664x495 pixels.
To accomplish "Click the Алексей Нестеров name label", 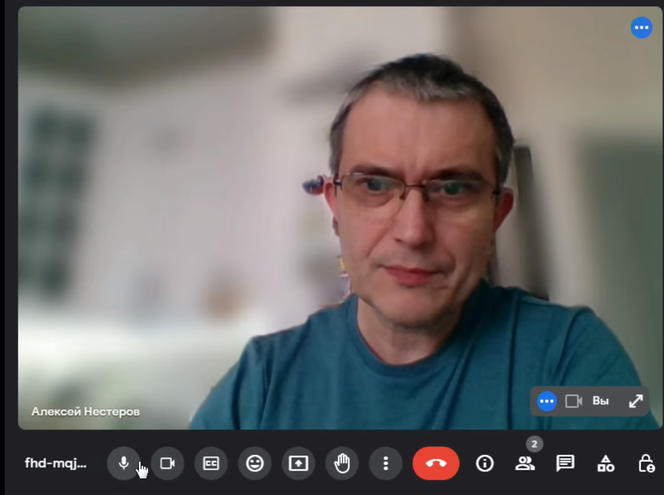I will pos(86,411).
